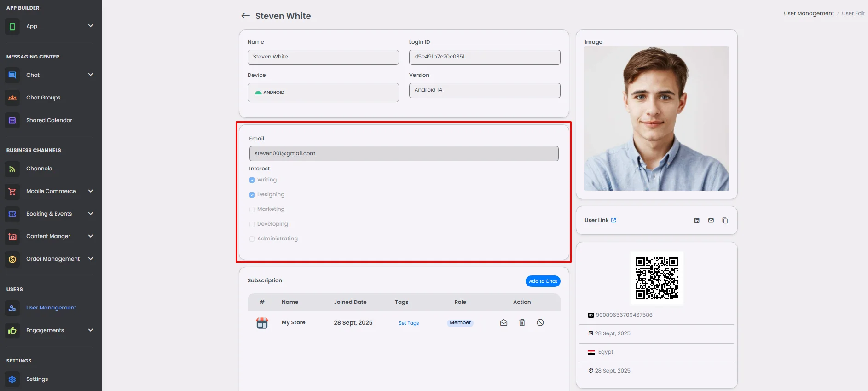Screen dimensions: 868x391
Task: Check the Marketing interest checkbox
Action: point(252,210)
